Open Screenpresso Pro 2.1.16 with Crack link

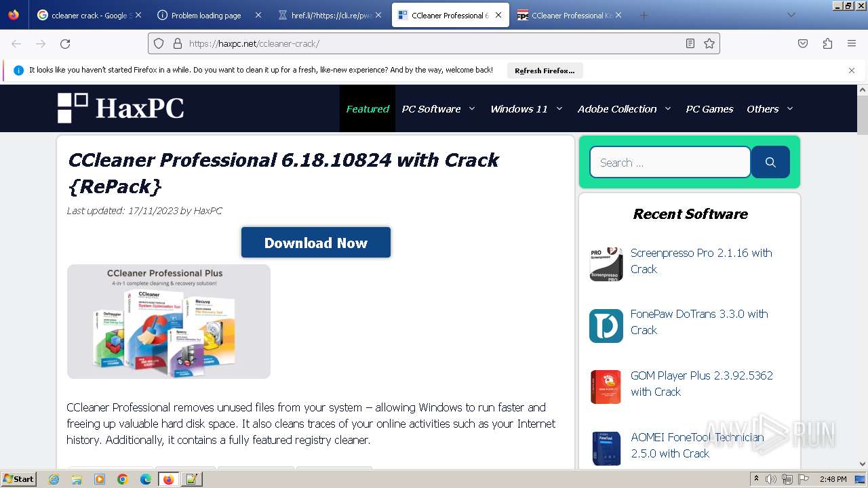click(701, 261)
